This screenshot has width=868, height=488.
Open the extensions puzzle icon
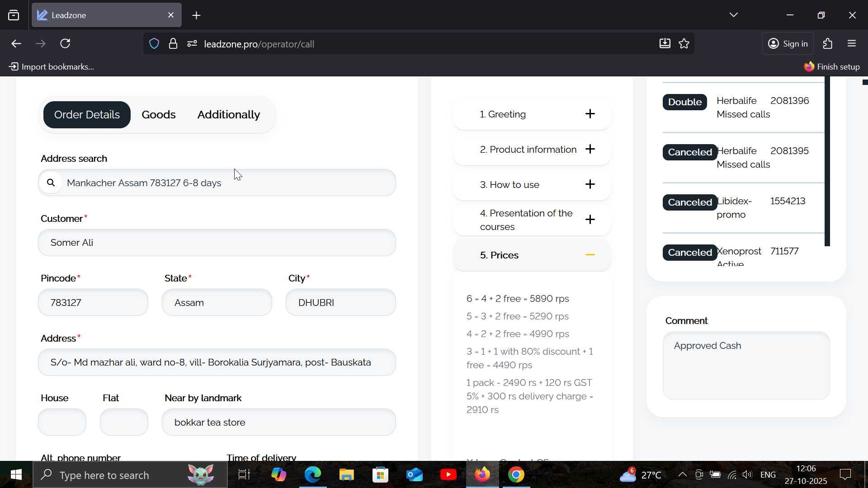(x=827, y=44)
